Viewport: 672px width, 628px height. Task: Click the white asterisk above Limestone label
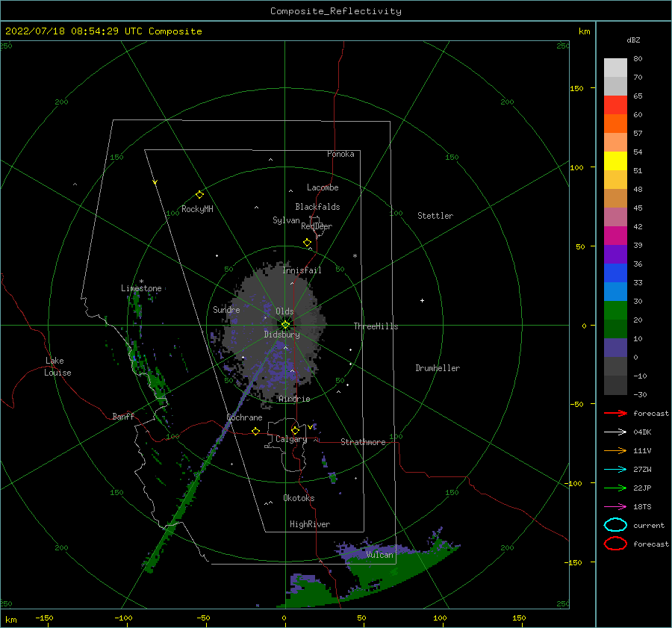coord(141,282)
